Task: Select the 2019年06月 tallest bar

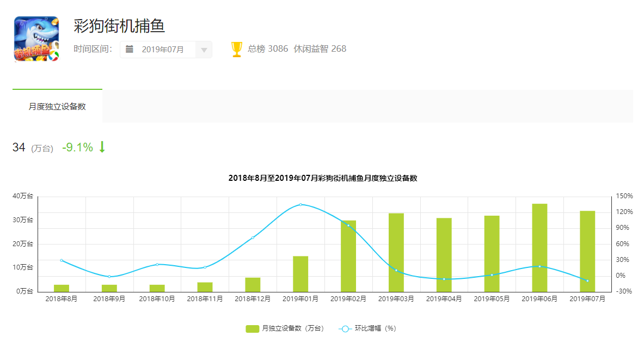Action: click(539, 248)
